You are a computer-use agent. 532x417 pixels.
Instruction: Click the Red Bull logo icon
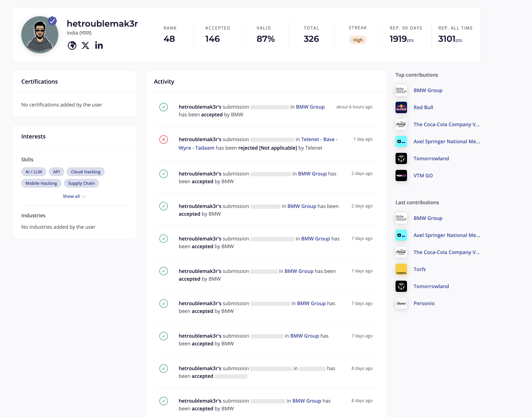[x=401, y=107]
